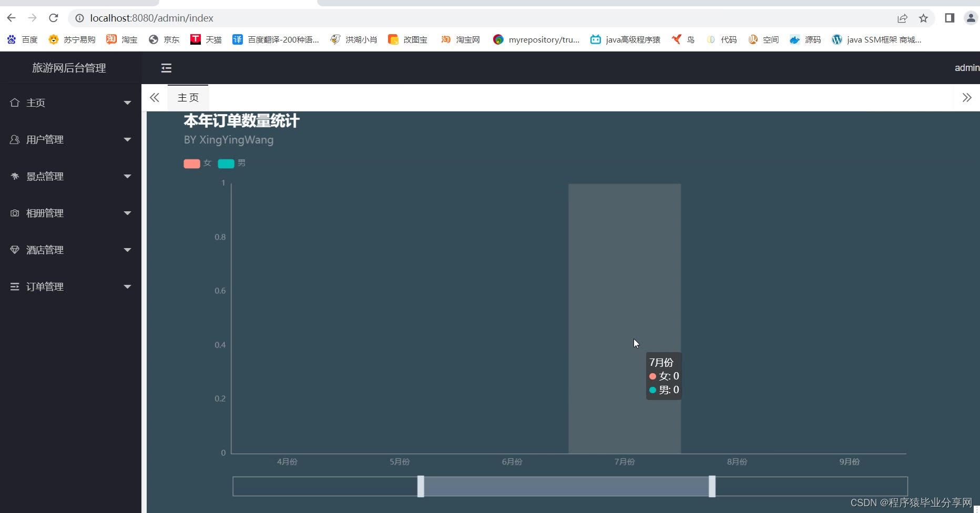Click home icon beside 主页 in the sidebar
The image size is (980, 513).
pyautogui.click(x=15, y=102)
